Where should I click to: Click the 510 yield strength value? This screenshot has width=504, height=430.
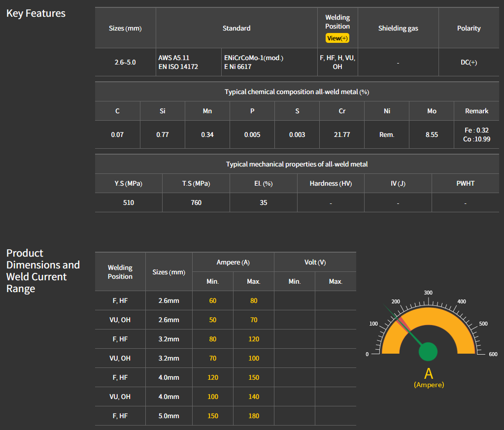point(129,202)
